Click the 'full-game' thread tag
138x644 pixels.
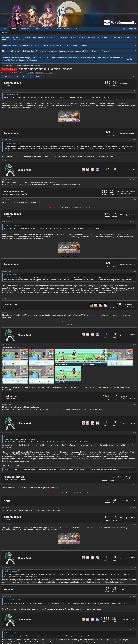[x=50, y=72]
